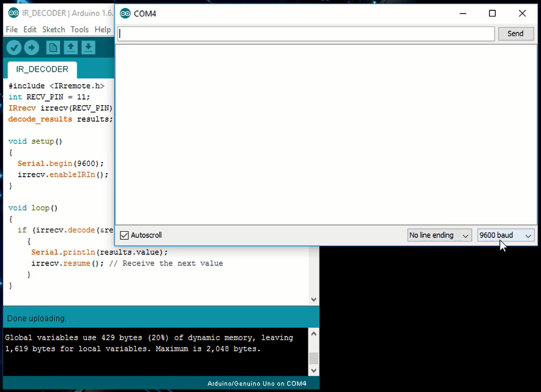The width and height of the screenshot is (541, 392).
Task: Click the serial monitor output area
Action: coord(326,135)
